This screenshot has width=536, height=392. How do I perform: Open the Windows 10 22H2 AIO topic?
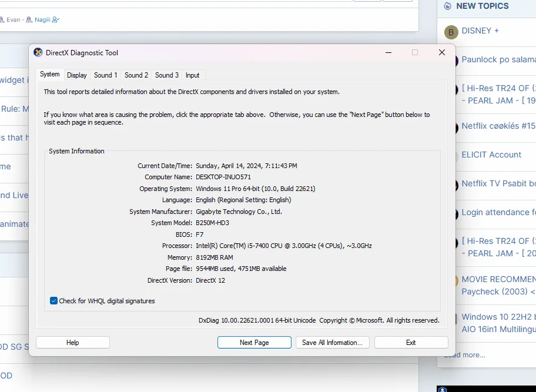pos(498,323)
